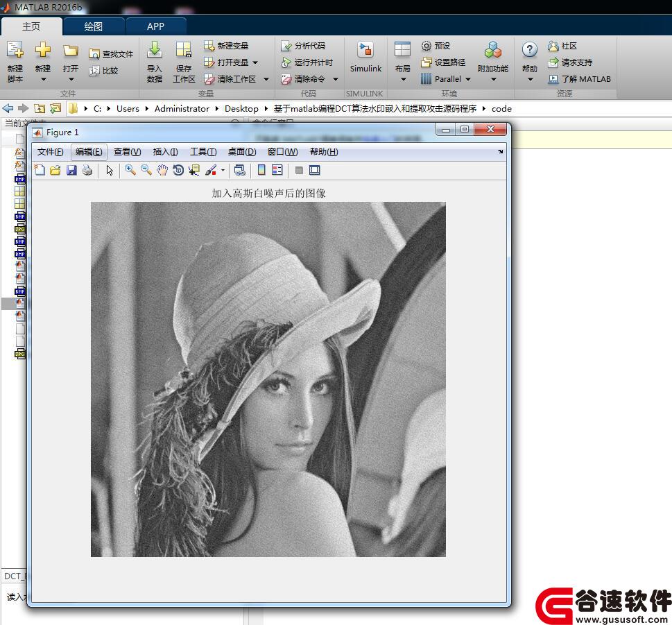Image resolution: width=672 pixels, height=625 pixels.
Task: Activate the Zoom In magnifier tool
Action: (x=130, y=170)
